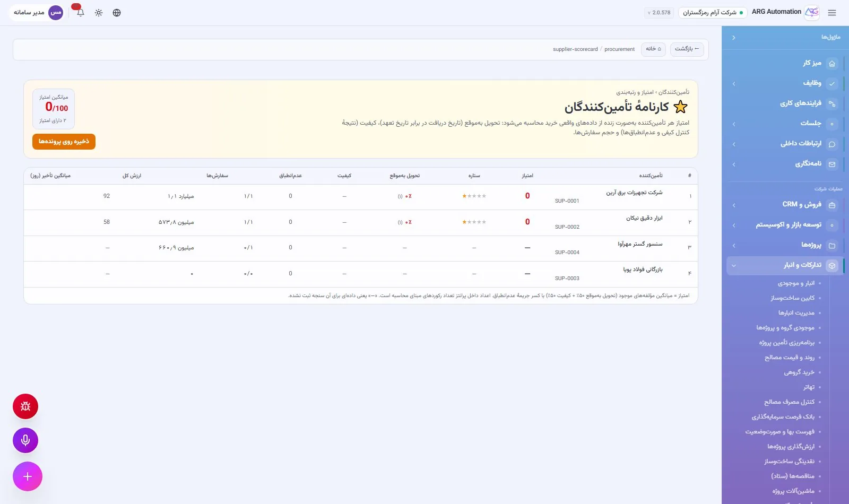Click the SUP-0003 supplier code

tap(567, 279)
